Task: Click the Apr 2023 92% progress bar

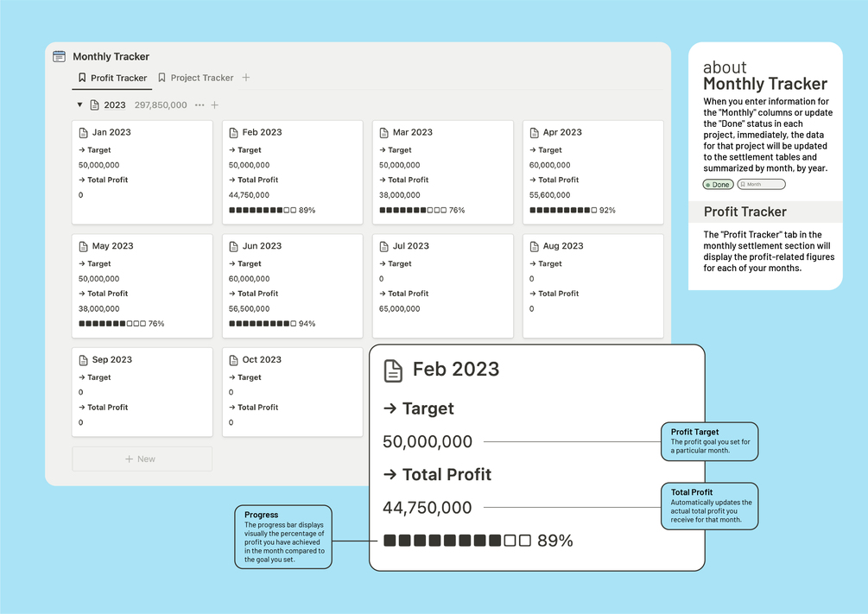Action: click(573, 211)
